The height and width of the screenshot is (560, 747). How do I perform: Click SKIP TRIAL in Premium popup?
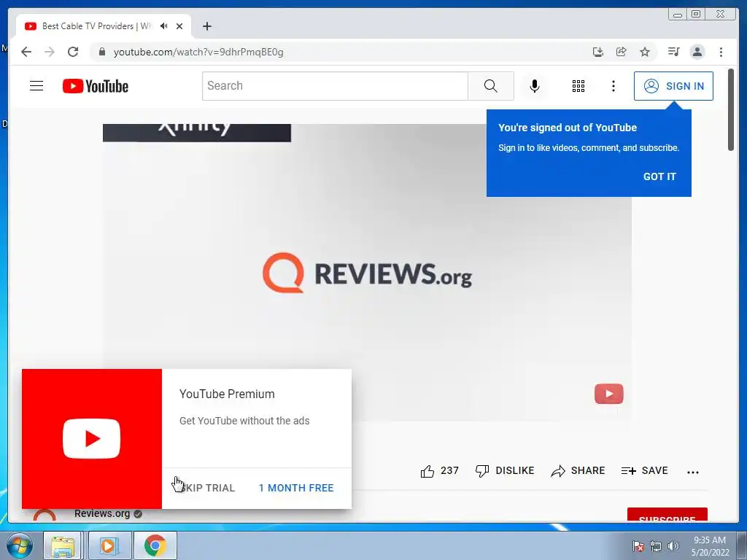click(x=208, y=488)
